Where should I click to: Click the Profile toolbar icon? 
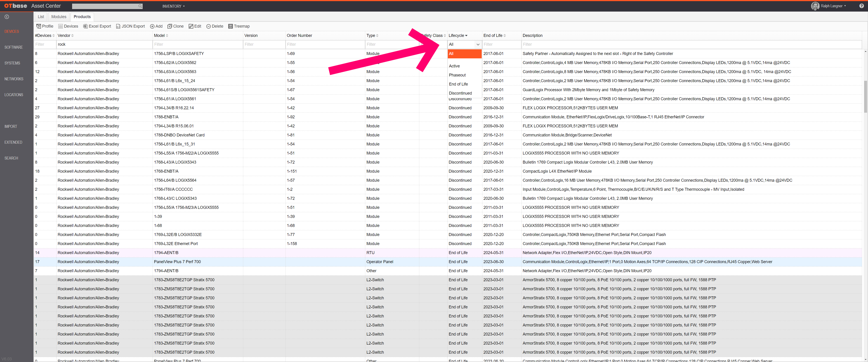[38, 26]
